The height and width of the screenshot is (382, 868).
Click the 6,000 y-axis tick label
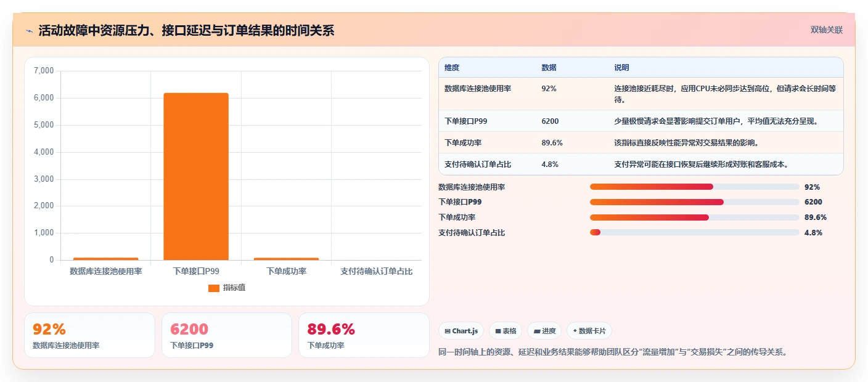(x=44, y=98)
